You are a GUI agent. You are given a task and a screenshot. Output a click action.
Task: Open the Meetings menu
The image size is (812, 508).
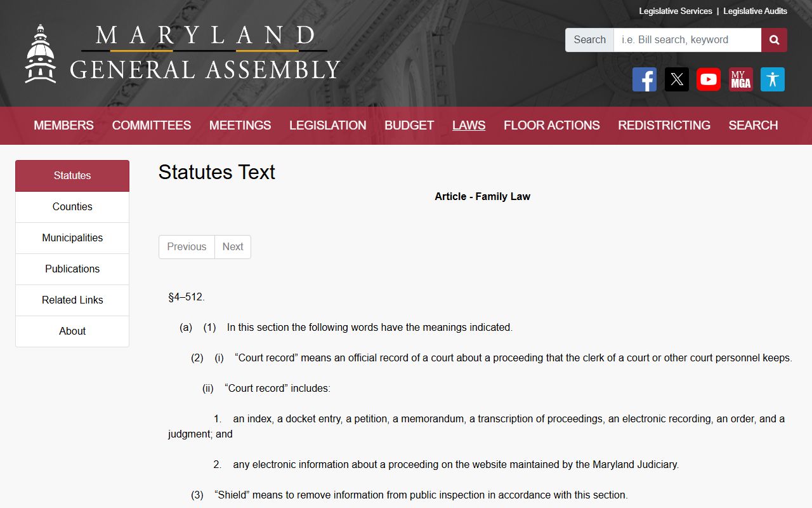click(240, 125)
